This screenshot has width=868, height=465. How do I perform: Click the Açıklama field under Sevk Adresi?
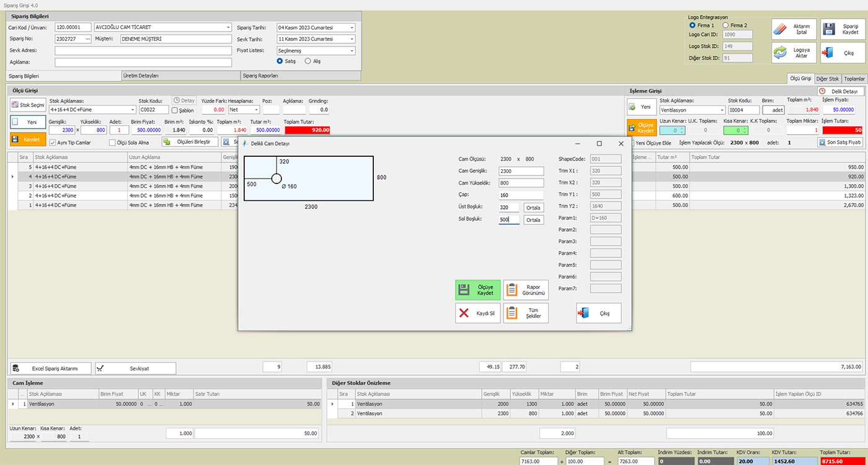pos(143,62)
